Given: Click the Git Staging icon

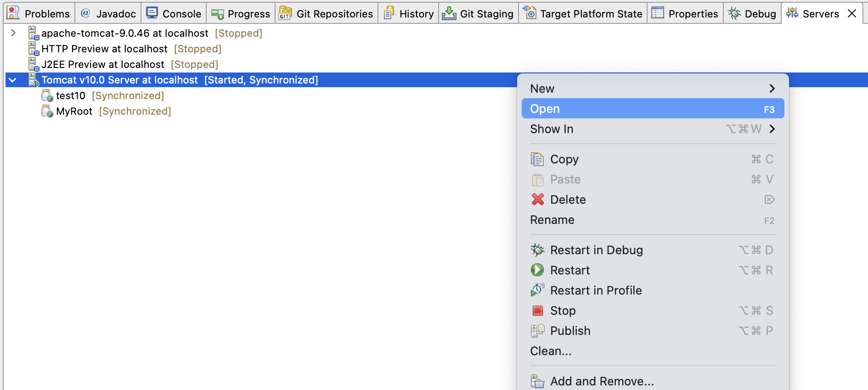Looking at the screenshot, I should pyautogui.click(x=449, y=14).
